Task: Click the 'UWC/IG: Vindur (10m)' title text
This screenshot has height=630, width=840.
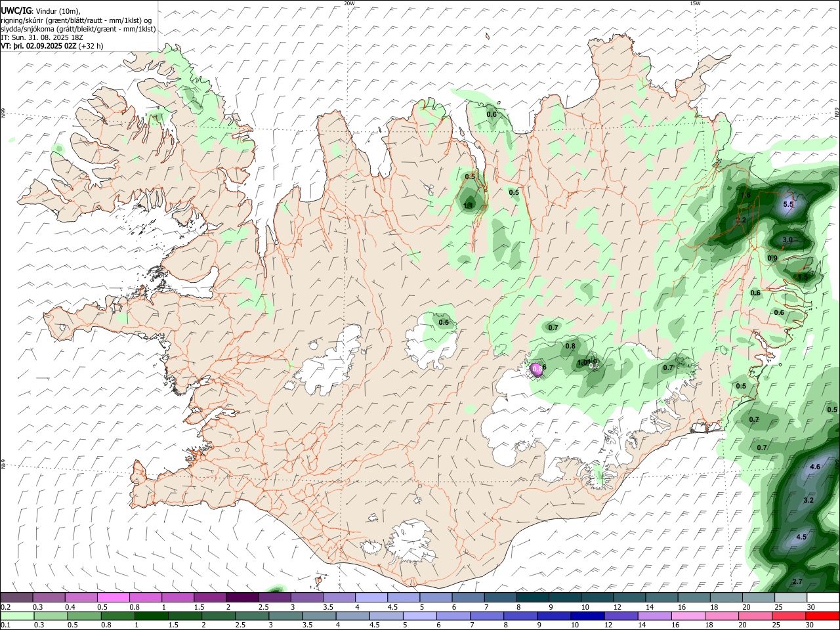Action: tap(39, 10)
